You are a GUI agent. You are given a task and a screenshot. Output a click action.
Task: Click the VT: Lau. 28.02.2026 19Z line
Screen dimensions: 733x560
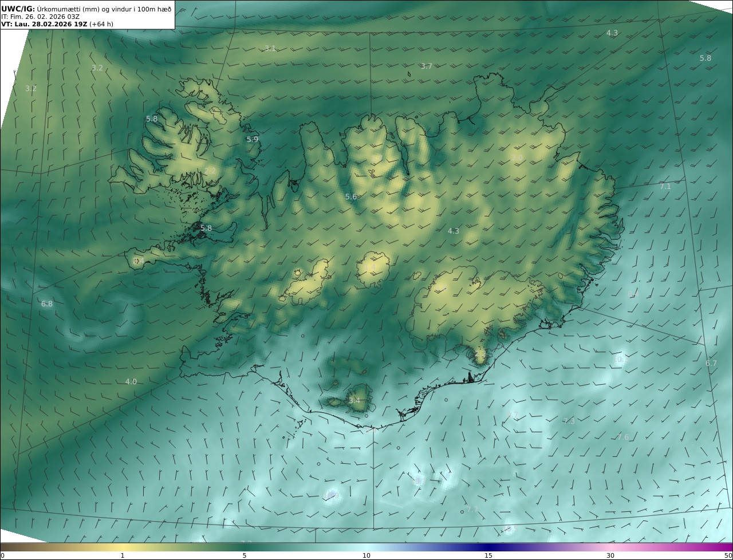57,24
